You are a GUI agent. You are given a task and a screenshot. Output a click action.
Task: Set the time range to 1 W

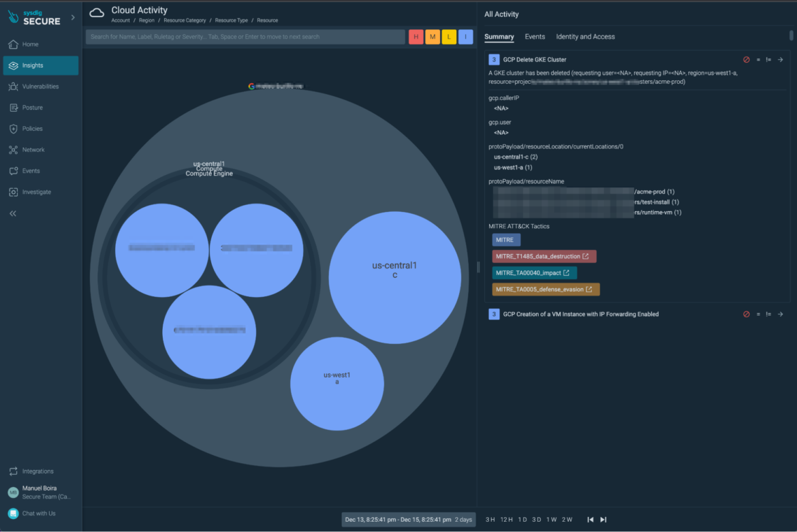pos(552,519)
